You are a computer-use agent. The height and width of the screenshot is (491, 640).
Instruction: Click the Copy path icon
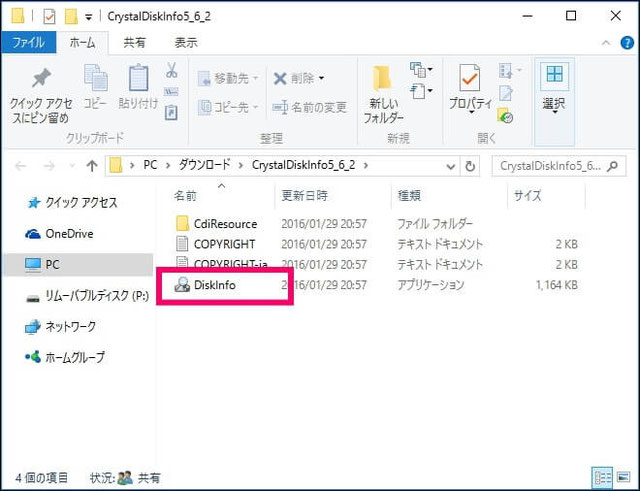click(171, 92)
